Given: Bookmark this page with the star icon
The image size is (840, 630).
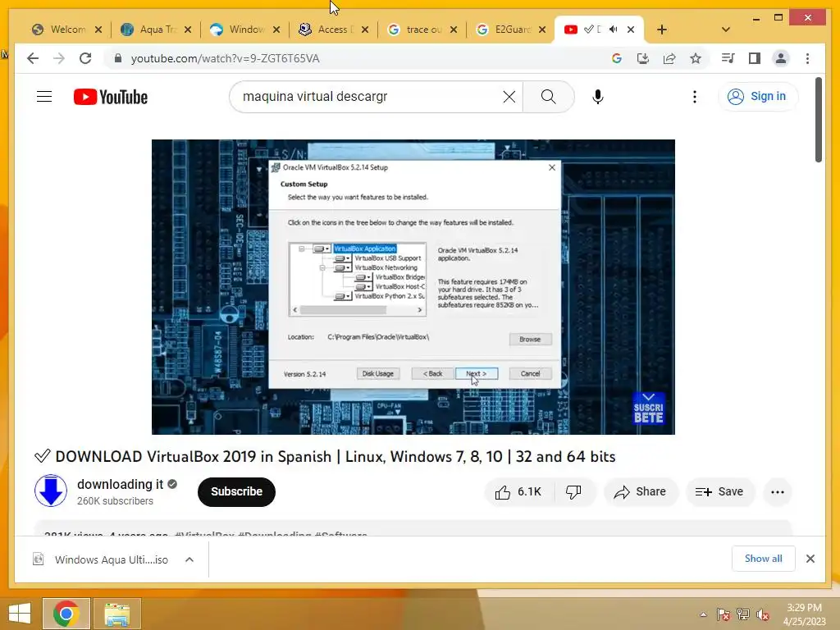Looking at the screenshot, I should (x=696, y=58).
